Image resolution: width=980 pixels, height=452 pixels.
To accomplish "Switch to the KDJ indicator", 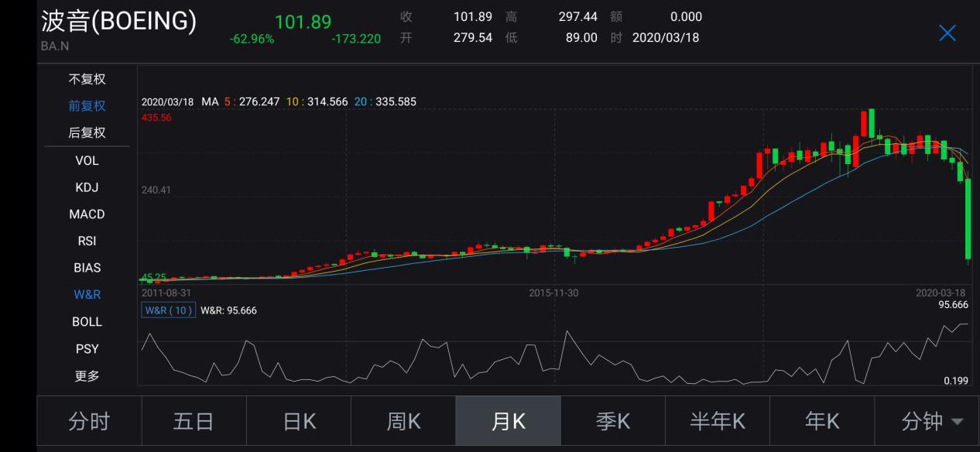I will click(87, 187).
